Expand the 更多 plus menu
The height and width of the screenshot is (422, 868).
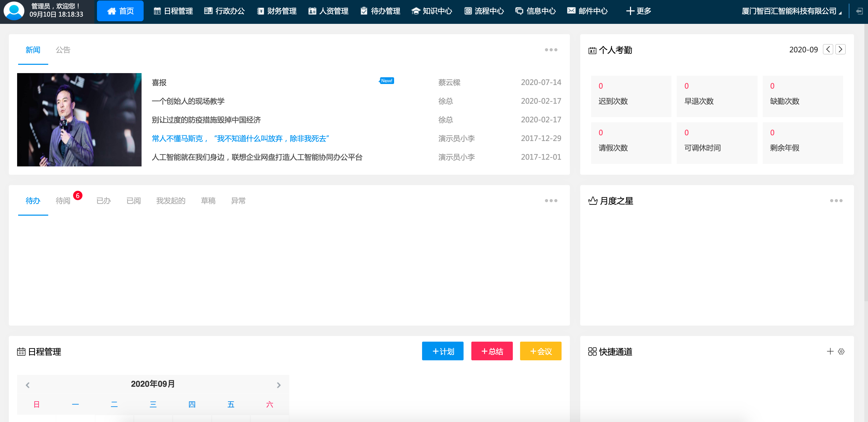639,11
